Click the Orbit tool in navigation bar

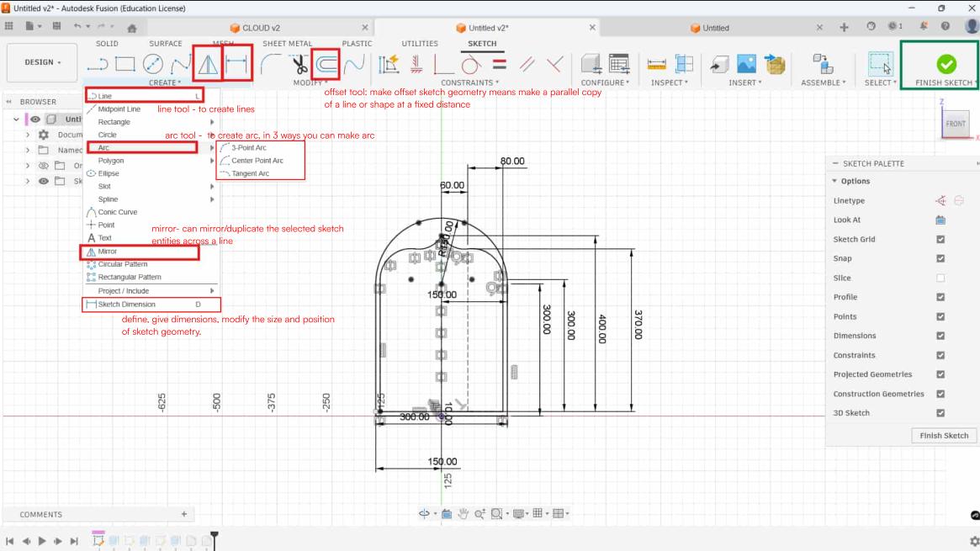click(x=424, y=513)
